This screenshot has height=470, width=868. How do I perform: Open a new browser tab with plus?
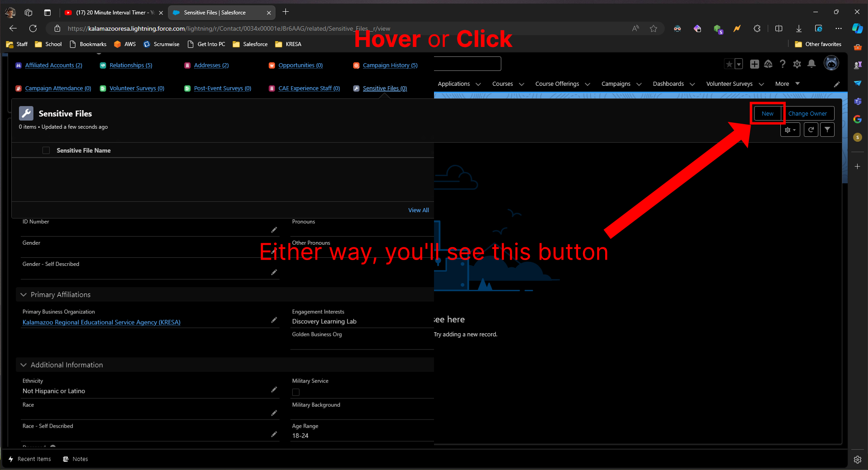point(285,12)
